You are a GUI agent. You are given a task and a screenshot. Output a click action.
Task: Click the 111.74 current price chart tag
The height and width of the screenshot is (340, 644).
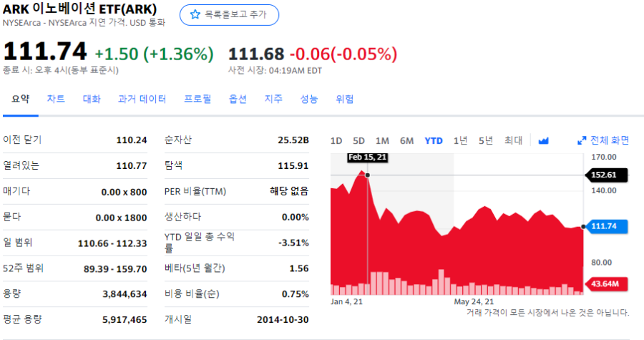(606, 226)
